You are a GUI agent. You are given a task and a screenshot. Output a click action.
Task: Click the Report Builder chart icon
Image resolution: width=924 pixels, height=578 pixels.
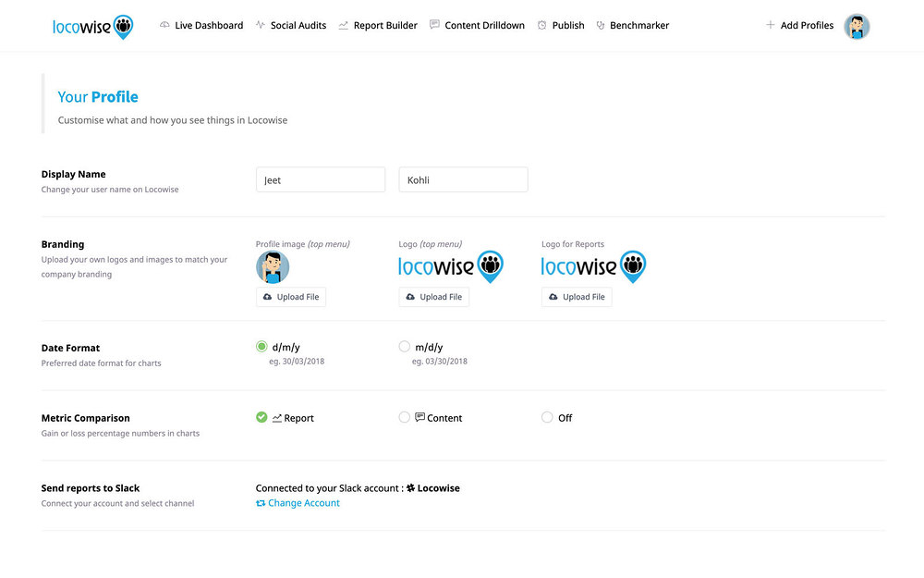[x=343, y=25]
